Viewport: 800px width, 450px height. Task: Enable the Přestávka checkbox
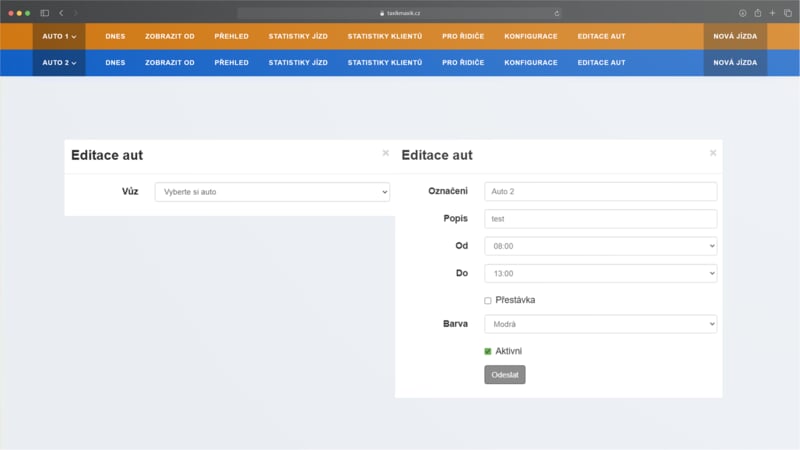click(488, 300)
